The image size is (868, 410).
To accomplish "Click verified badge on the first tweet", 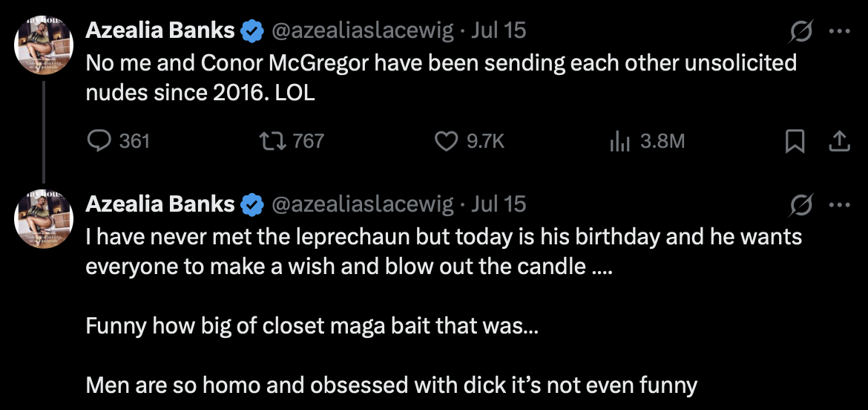I will click(x=253, y=31).
